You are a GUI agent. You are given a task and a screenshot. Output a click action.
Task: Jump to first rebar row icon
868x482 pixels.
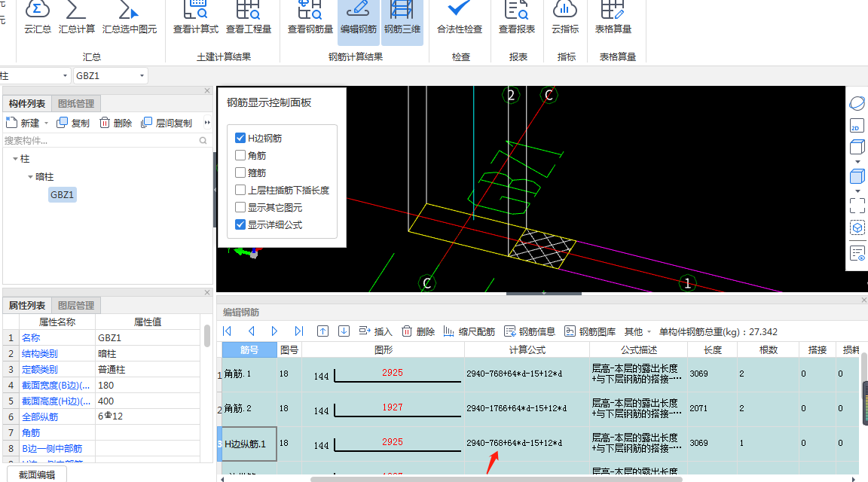[x=227, y=331]
